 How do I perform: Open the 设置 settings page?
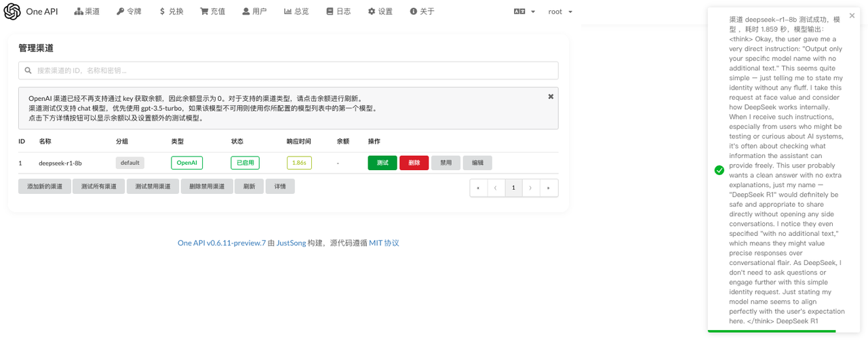coord(380,12)
